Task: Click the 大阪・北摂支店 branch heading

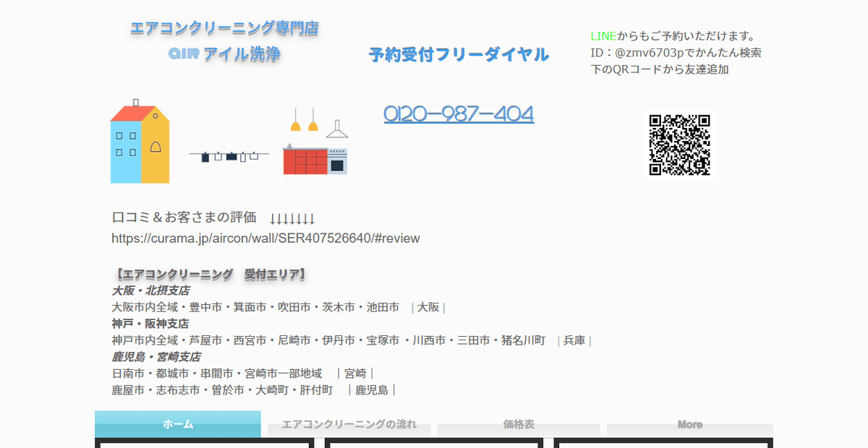Action: (x=150, y=290)
